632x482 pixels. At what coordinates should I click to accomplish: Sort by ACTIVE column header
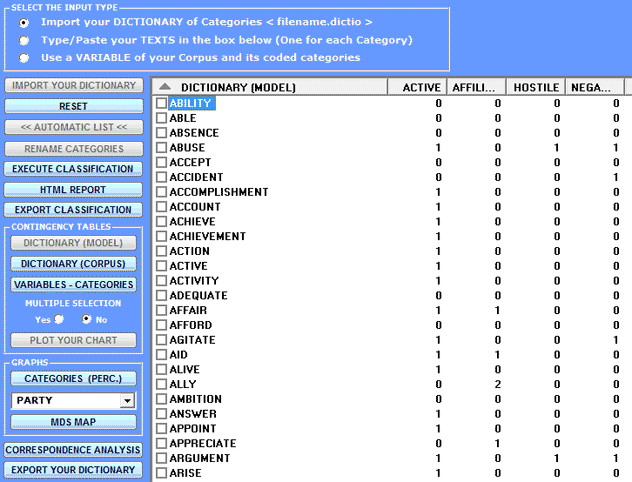pos(417,87)
